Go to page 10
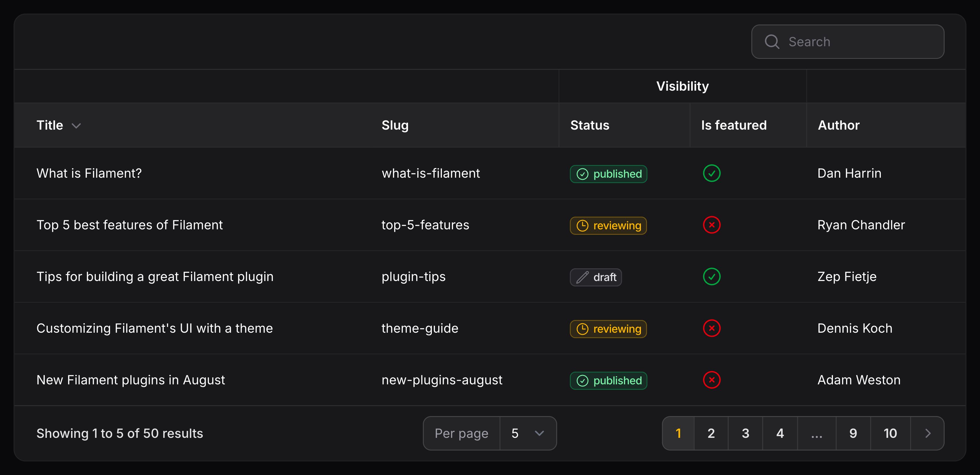The height and width of the screenshot is (475, 980). (890, 434)
